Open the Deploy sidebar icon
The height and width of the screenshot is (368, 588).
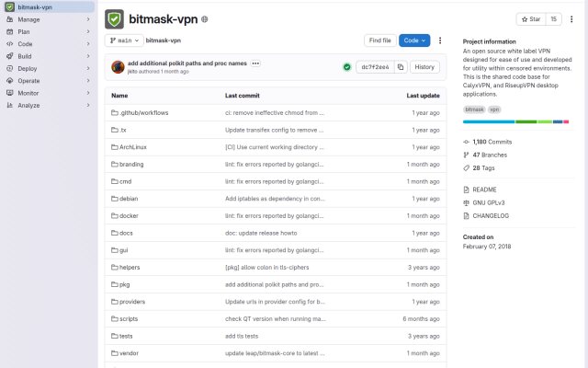(10, 69)
